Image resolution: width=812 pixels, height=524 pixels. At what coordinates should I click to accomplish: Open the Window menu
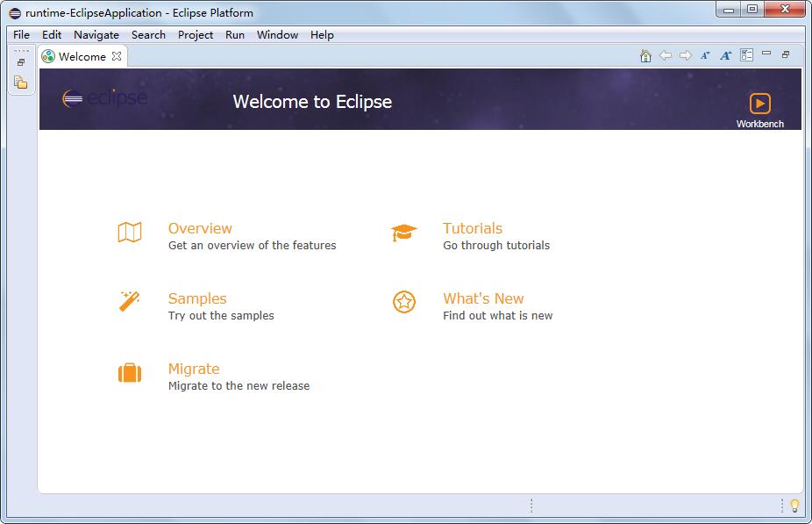pyautogui.click(x=278, y=35)
